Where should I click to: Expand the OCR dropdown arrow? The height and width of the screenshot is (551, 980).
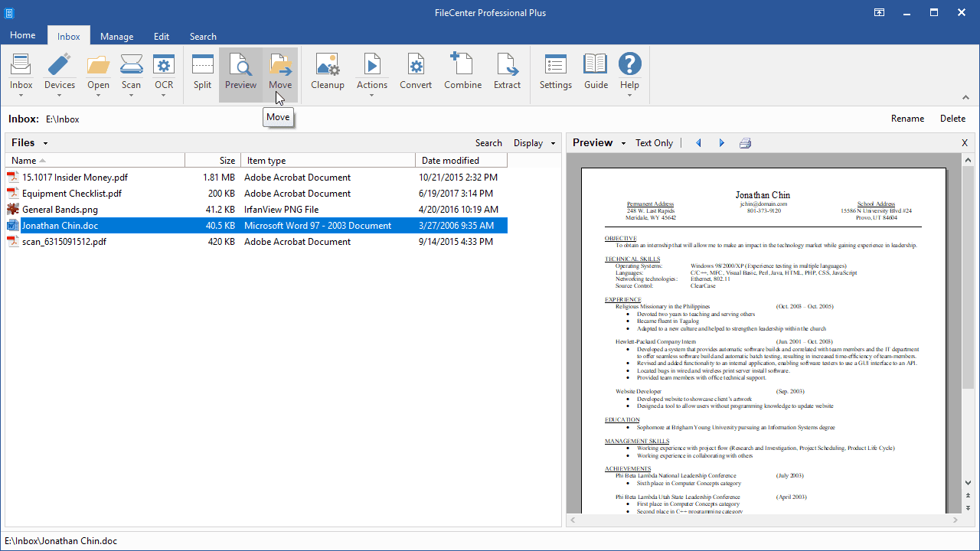[164, 96]
